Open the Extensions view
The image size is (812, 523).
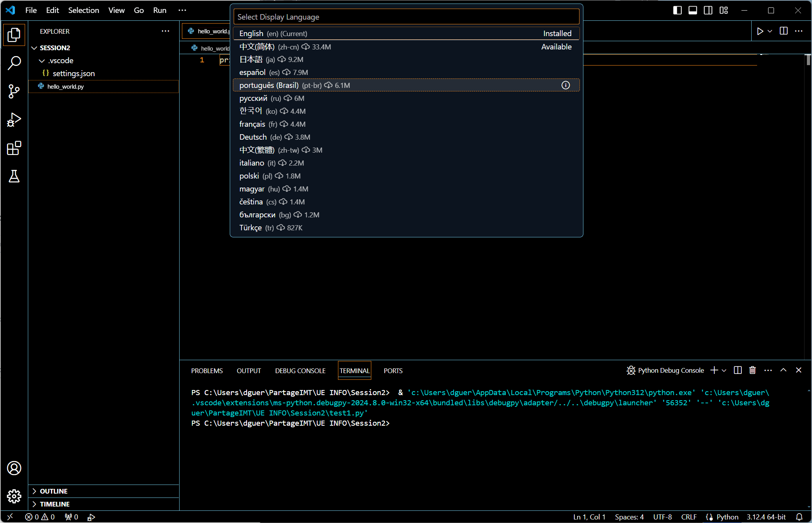(14, 148)
